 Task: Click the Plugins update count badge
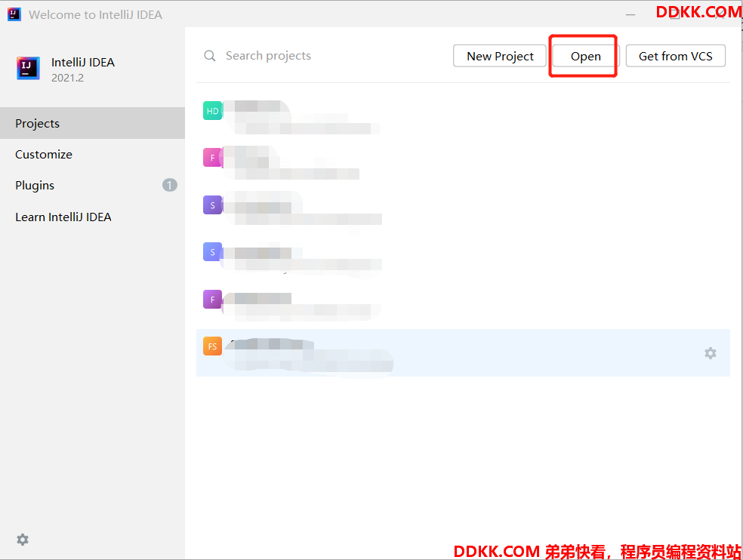pos(170,185)
